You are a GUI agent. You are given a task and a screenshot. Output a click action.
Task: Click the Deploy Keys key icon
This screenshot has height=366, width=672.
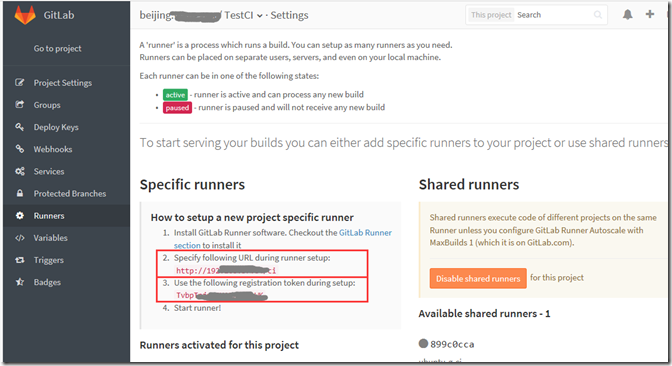click(20, 127)
